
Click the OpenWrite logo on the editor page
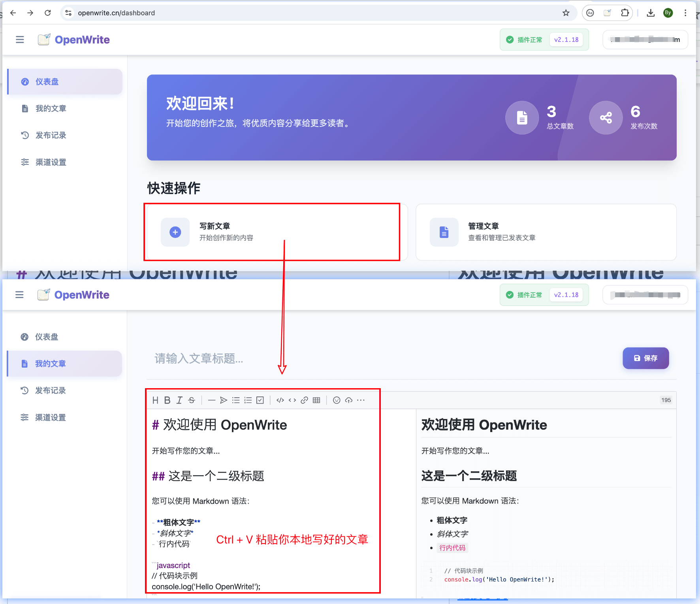coord(73,295)
